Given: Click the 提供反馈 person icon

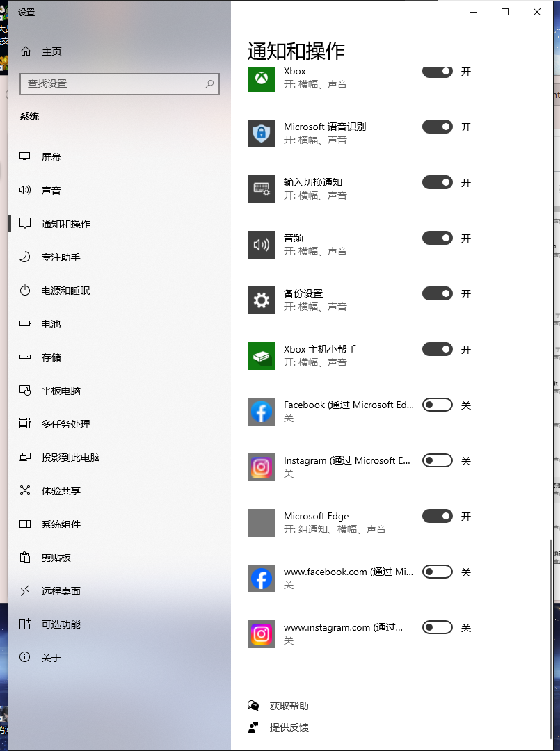Looking at the screenshot, I should coord(253,727).
